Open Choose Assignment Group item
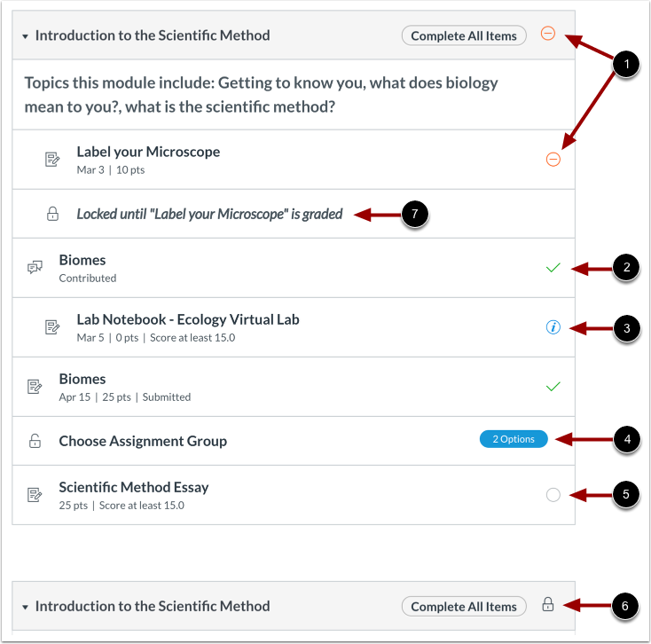Image resolution: width=651 pixels, height=644 pixels. [143, 441]
